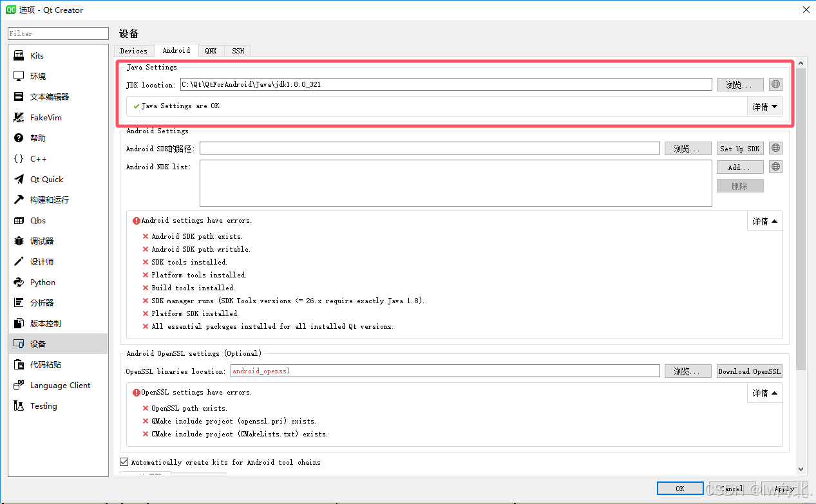816x504 pixels.
Task: Open the 设计师 pencil icon
Action: tap(19, 262)
